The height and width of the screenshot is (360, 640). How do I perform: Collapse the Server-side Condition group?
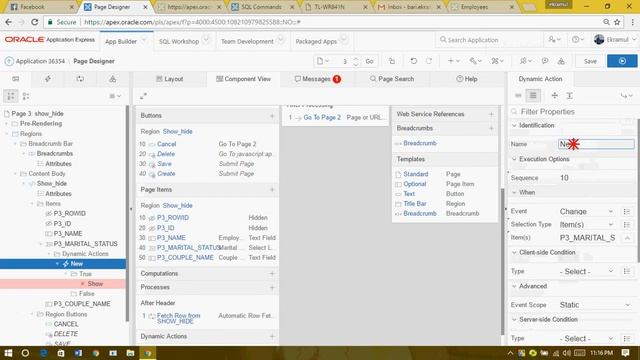tap(514, 319)
